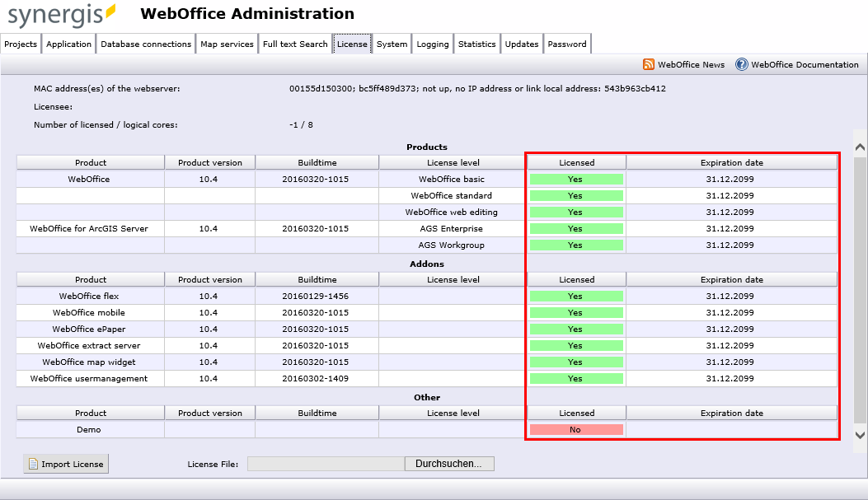This screenshot has width=868, height=500.
Task: Click the WebOffice Documentation help icon
Action: [x=740, y=64]
